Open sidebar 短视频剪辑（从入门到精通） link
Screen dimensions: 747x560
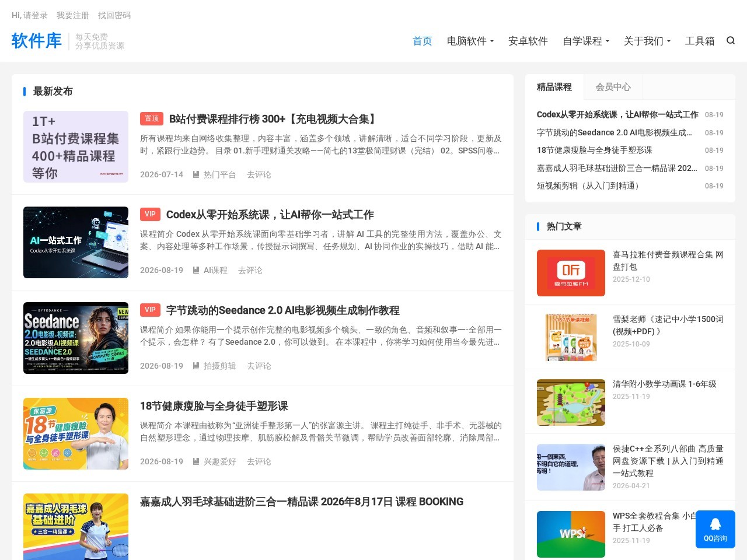[x=590, y=185]
